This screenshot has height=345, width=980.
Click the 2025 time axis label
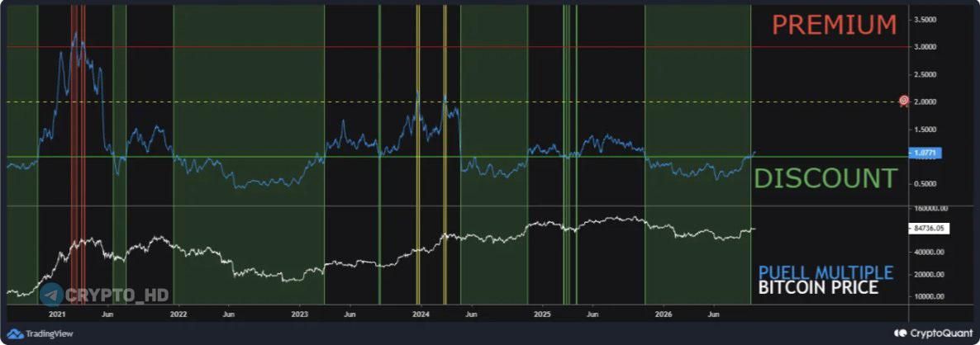pos(542,314)
